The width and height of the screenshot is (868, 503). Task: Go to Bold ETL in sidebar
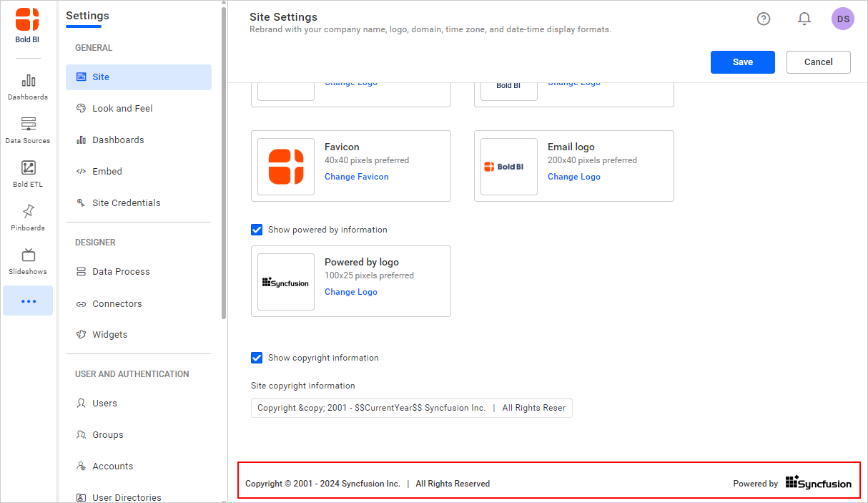coord(28,173)
